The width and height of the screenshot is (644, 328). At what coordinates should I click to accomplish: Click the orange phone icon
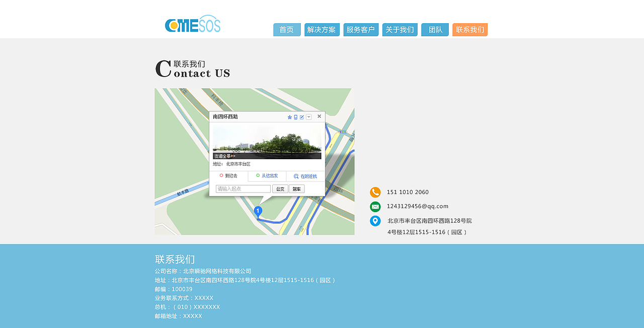375,192
